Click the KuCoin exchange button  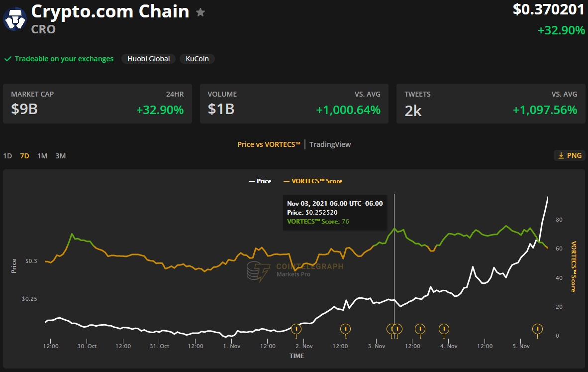[197, 59]
